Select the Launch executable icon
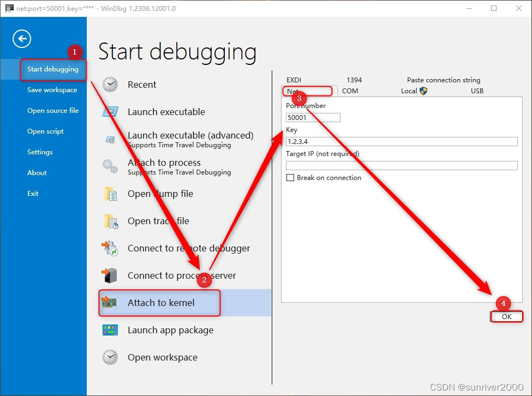 (111, 112)
